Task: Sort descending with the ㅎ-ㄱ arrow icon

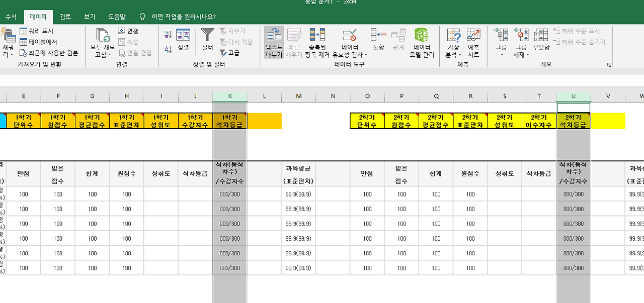Action: (168, 49)
